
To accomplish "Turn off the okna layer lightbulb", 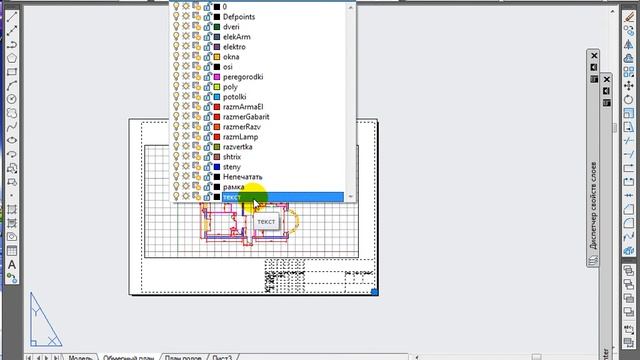I will 176,57.
